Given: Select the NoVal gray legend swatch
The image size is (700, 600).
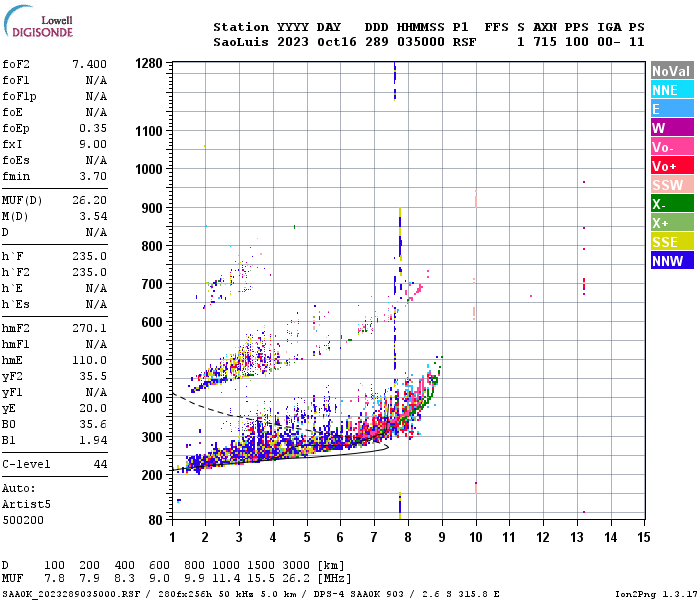Looking at the screenshot, I should click(x=672, y=71).
